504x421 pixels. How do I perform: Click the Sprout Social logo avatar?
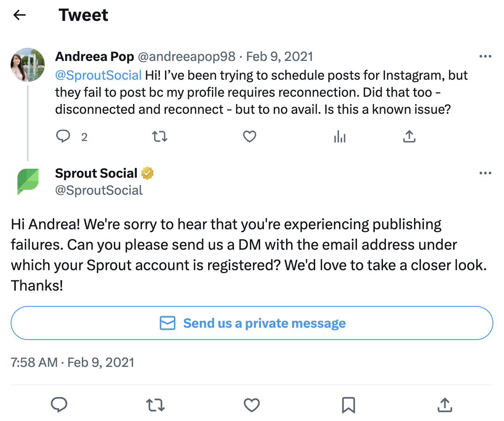[28, 182]
